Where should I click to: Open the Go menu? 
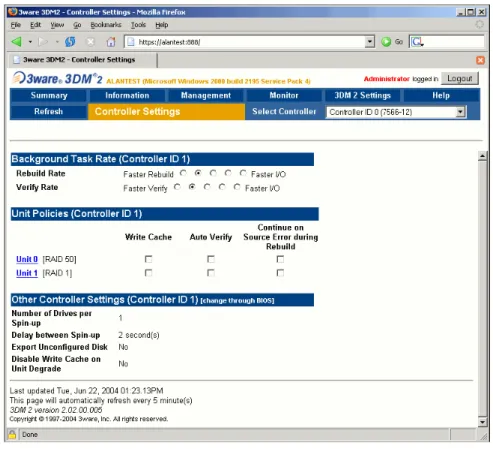point(77,25)
